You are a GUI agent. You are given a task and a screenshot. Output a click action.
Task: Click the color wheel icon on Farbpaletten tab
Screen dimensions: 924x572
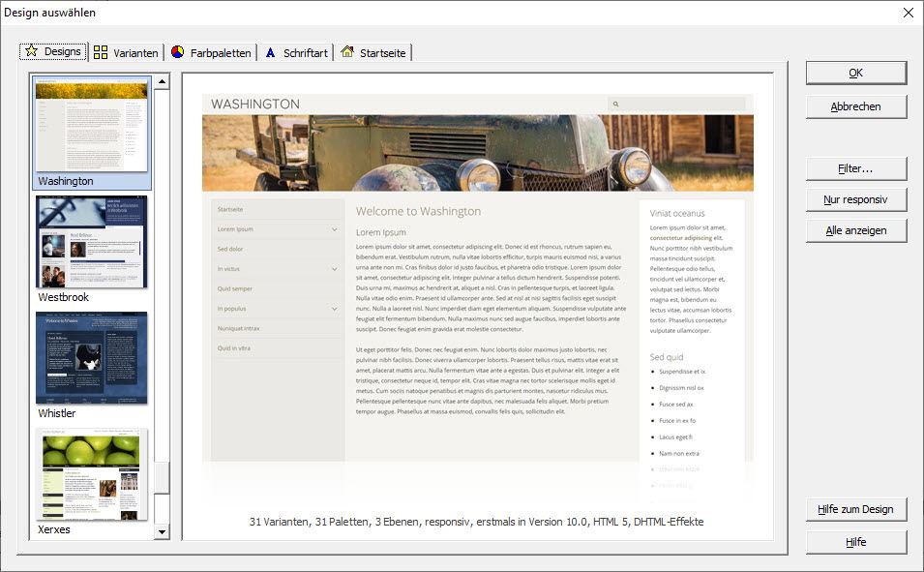pos(177,52)
